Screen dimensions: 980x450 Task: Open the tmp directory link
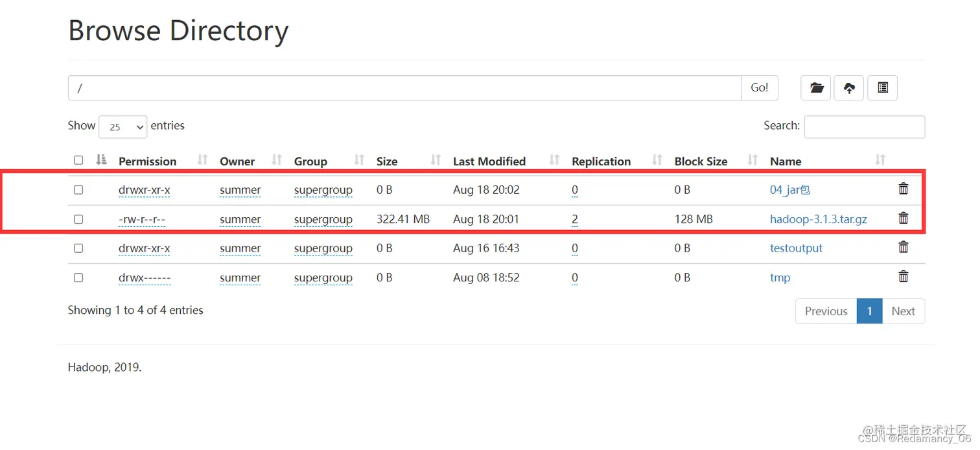click(780, 278)
